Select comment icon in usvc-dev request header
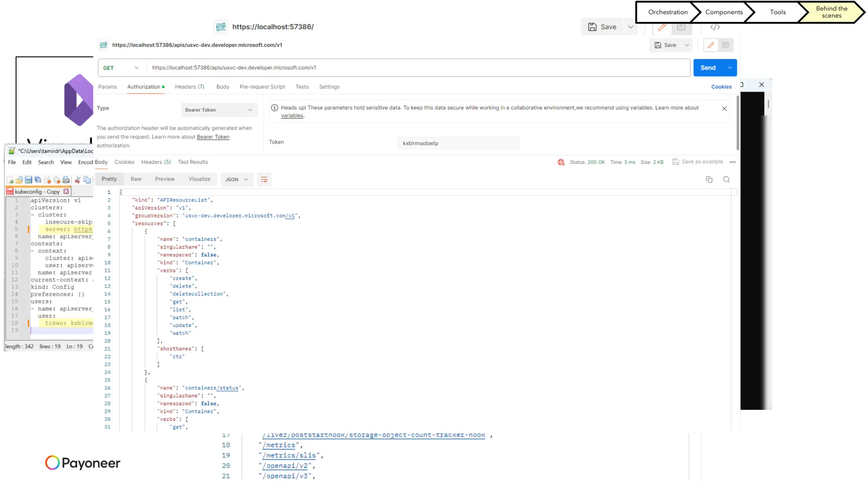868x488 pixels. 725,45
